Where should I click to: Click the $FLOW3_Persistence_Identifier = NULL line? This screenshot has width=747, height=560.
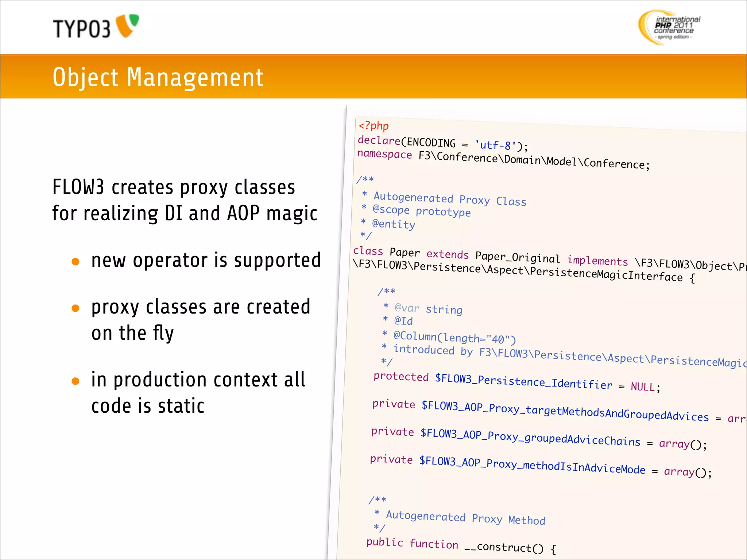tap(517, 382)
